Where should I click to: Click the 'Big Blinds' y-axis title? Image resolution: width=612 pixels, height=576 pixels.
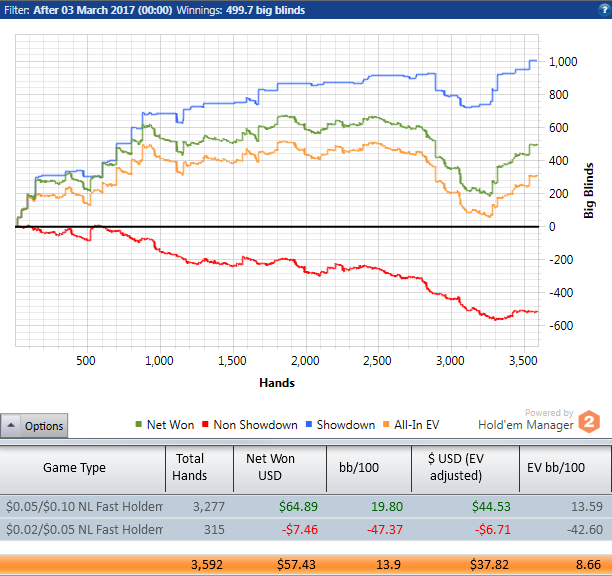(x=589, y=190)
